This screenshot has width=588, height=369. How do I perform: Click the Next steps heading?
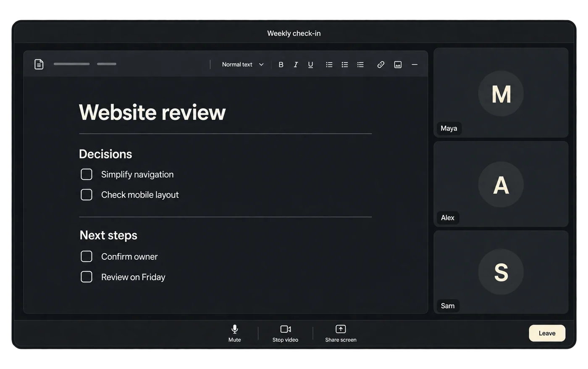point(108,235)
